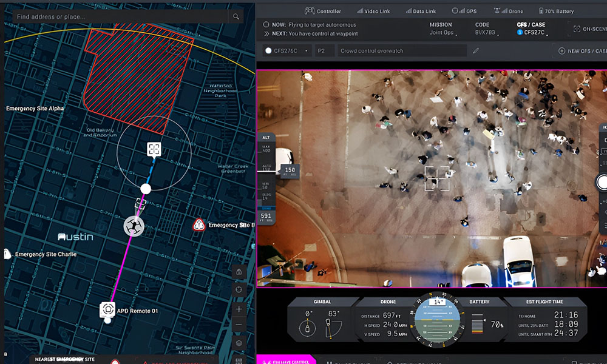Click the map search magnifier icon
The height and width of the screenshot is (364, 607).
pyautogui.click(x=236, y=16)
